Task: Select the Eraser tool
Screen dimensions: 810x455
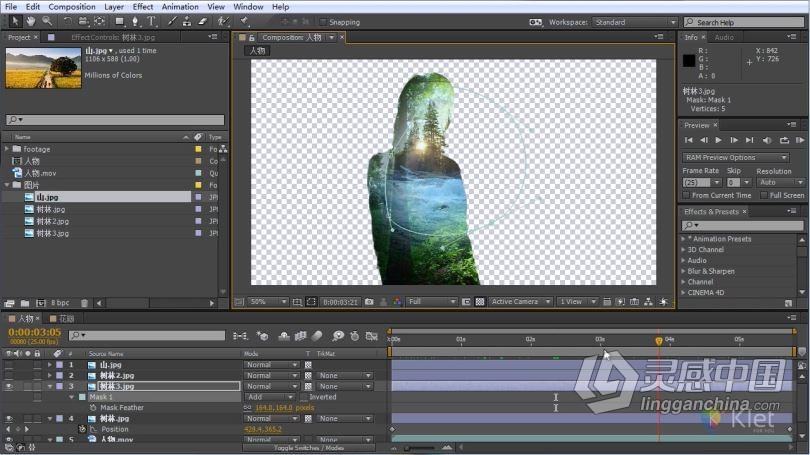Action: click(202, 21)
